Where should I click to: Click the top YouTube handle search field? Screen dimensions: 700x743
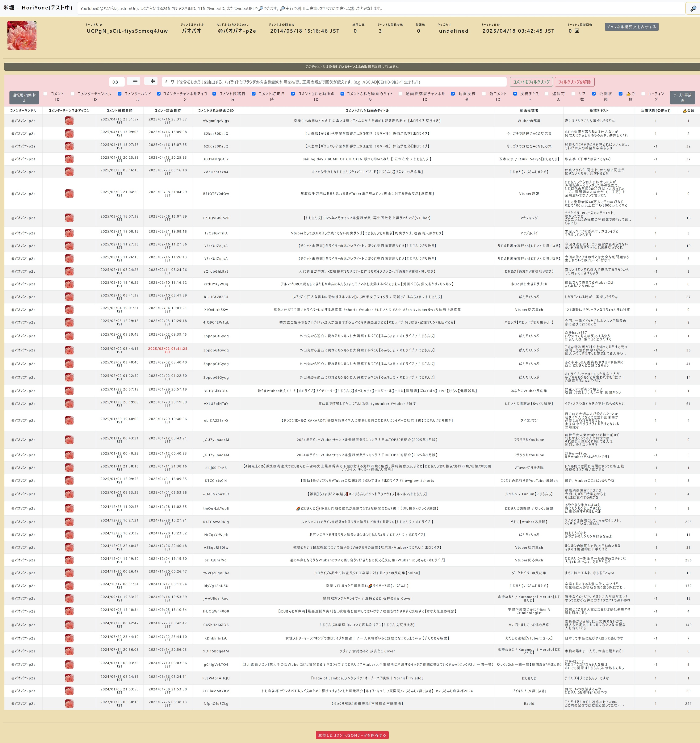(x=381, y=8)
